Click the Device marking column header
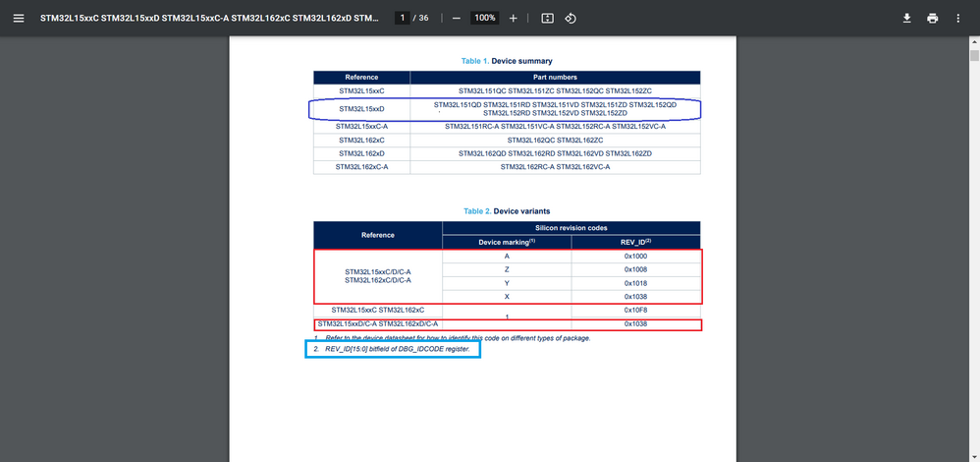The image size is (980, 462). [x=507, y=242]
